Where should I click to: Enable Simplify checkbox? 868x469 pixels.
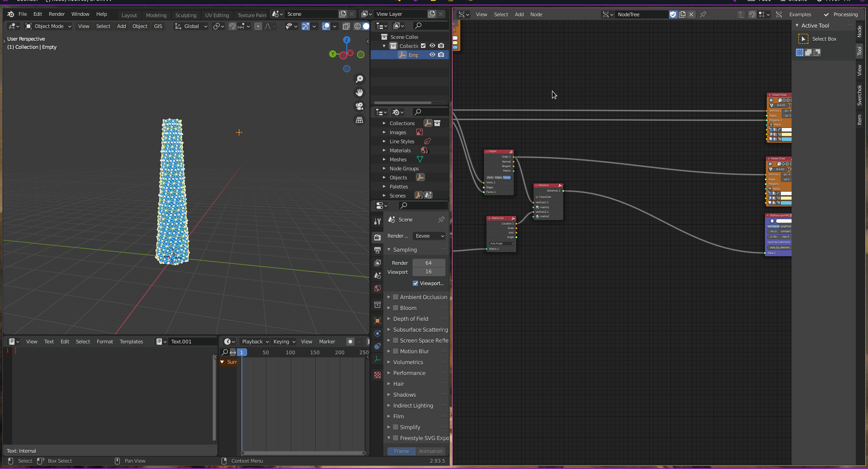click(x=396, y=427)
